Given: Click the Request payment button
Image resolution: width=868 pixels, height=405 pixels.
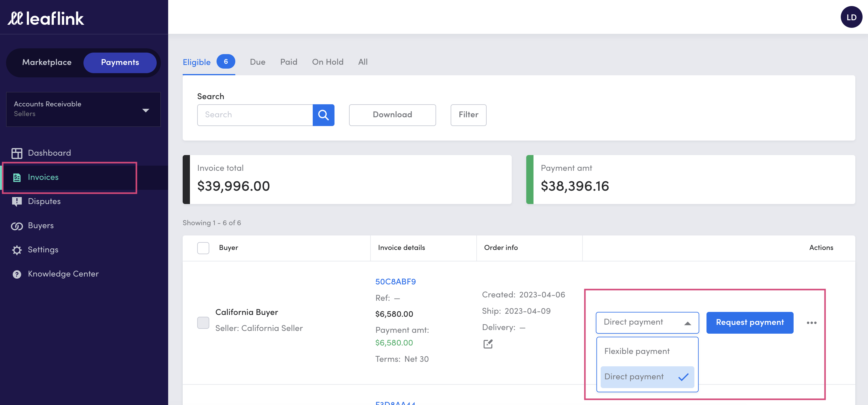Looking at the screenshot, I should click(x=749, y=322).
